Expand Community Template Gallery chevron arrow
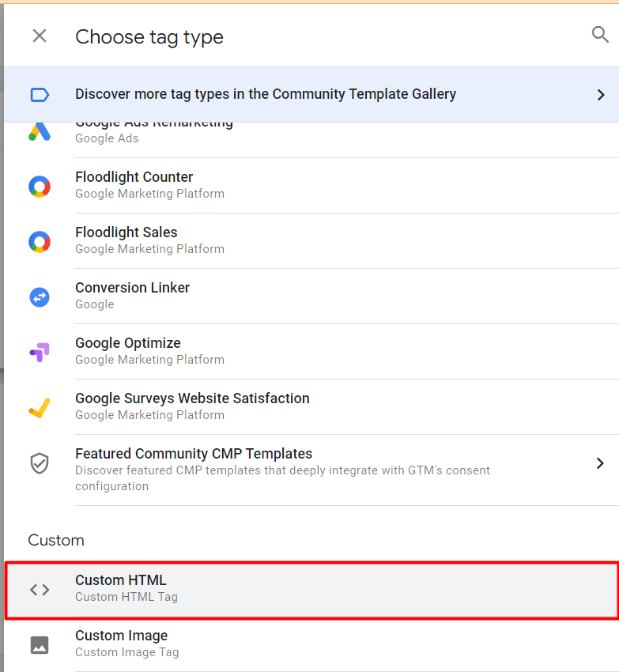Image resolution: width=619 pixels, height=672 pixels. pos(601,95)
